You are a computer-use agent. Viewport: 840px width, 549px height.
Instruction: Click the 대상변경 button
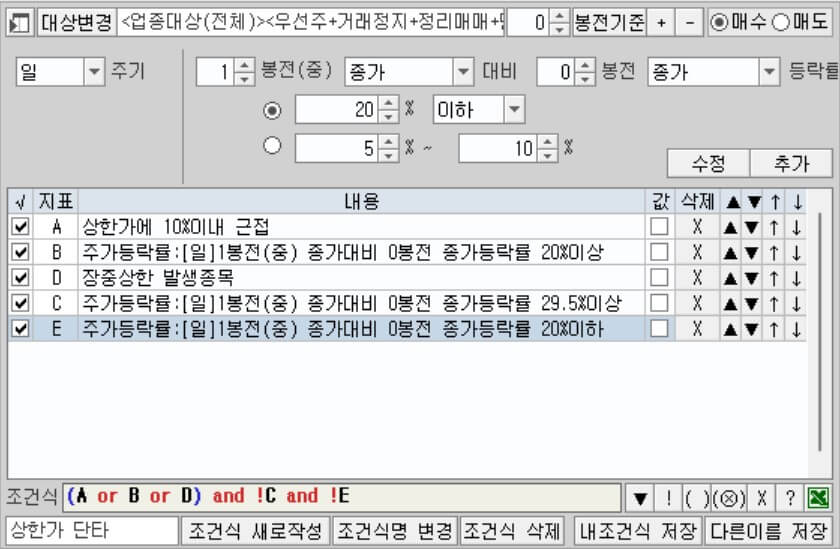tap(77, 22)
